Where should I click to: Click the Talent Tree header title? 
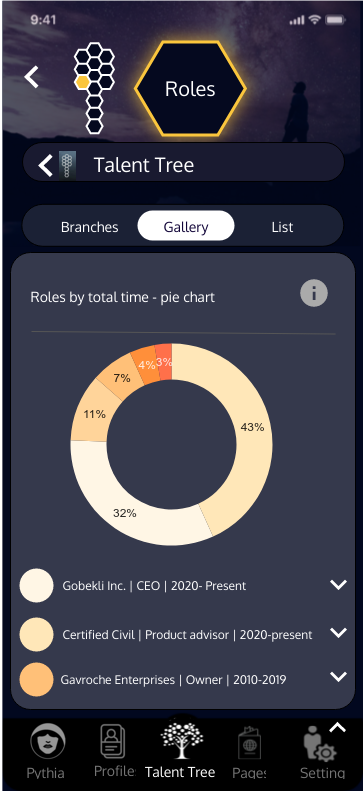pyautogui.click(x=144, y=165)
